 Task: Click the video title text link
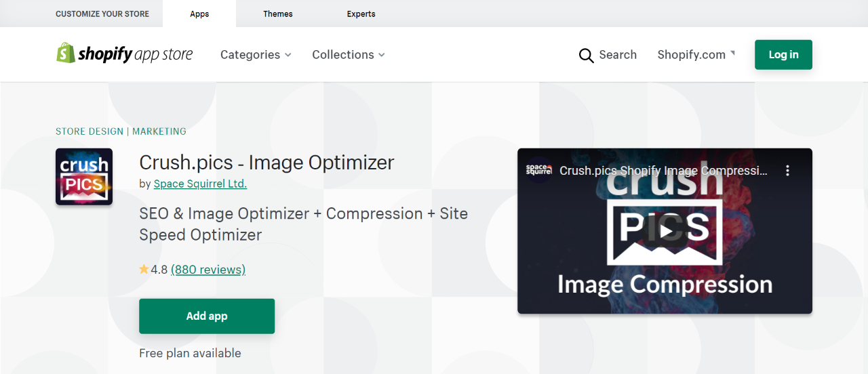tap(664, 171)
